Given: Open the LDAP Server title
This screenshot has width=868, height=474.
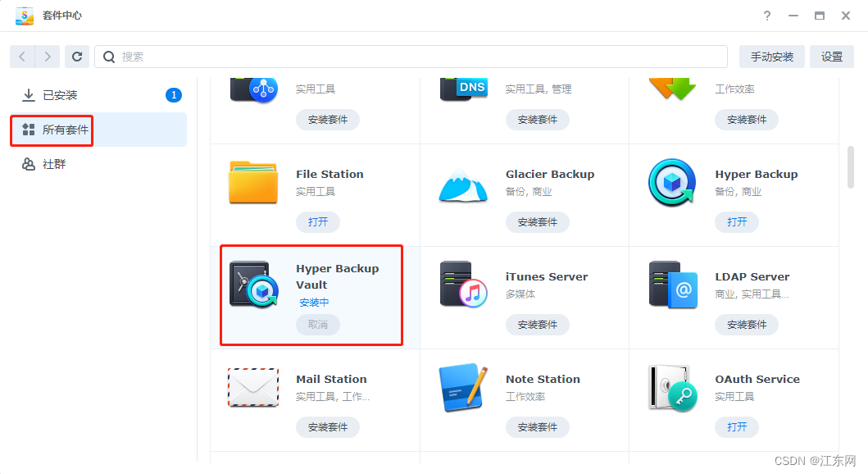Looking at the screenshot, I should pos(752,276).
